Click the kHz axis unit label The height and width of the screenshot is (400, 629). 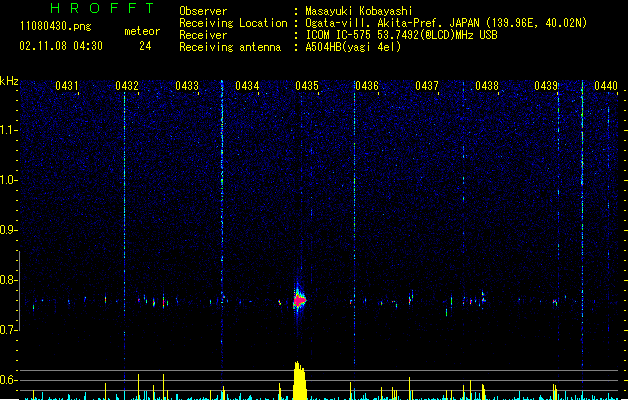point(9,81)
